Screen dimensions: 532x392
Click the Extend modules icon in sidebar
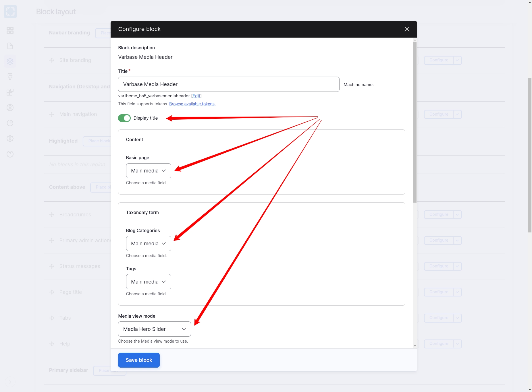coord(10,92)
